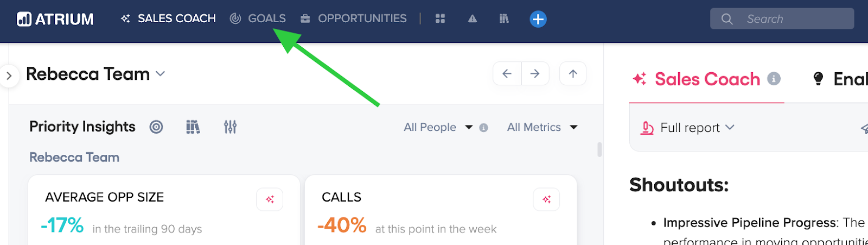
Task: Click the blue plus add button
Action: click(x=538, y=19)
